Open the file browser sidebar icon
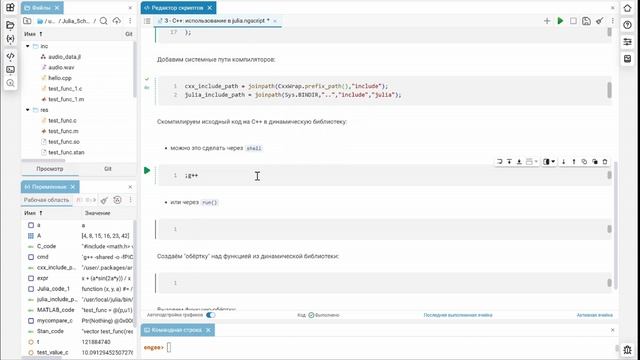 click(10, 25)
